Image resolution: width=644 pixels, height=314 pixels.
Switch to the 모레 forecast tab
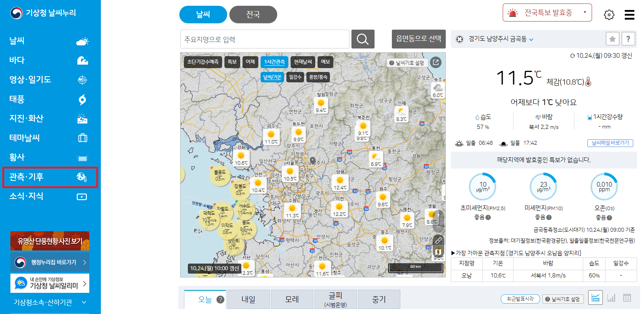click(292, 299)
